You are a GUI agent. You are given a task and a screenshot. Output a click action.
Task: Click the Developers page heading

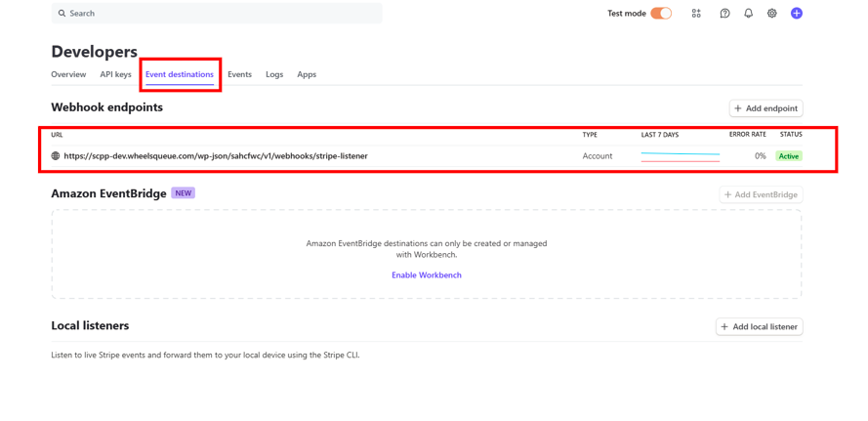pos(94,52)
